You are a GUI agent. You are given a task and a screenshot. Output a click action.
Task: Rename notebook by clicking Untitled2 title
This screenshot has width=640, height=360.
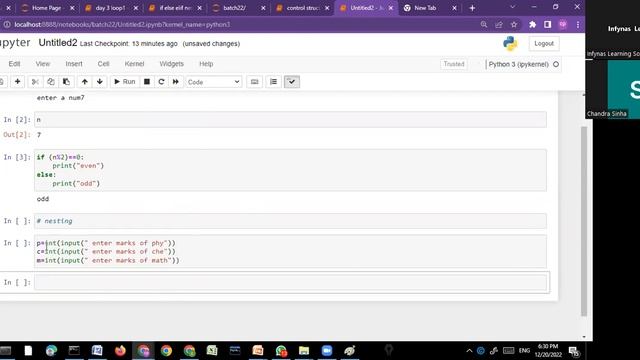pyautogui.click(x=58, y=43)
